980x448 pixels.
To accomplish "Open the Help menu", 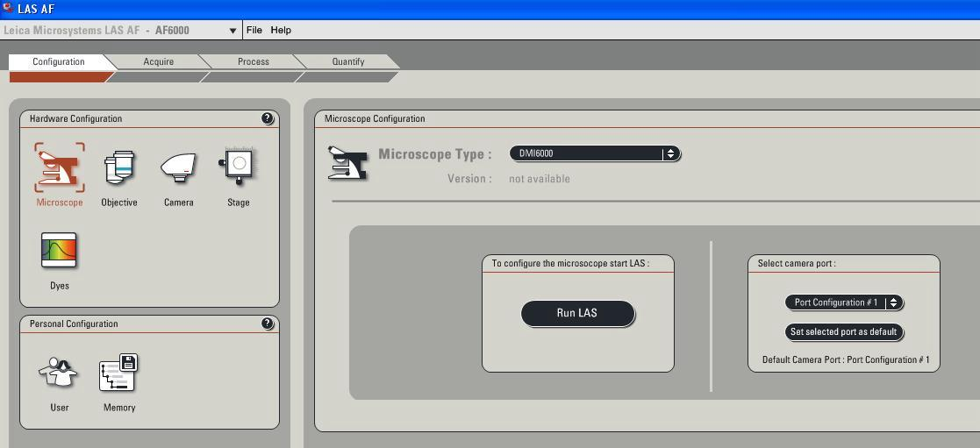I will point(281,30).
